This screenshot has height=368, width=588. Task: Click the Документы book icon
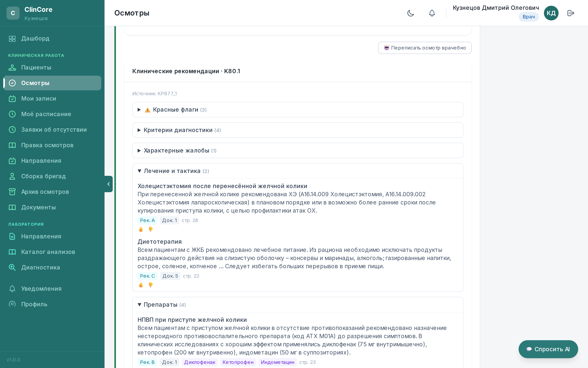pyautogui.click(x=12, y=207)
